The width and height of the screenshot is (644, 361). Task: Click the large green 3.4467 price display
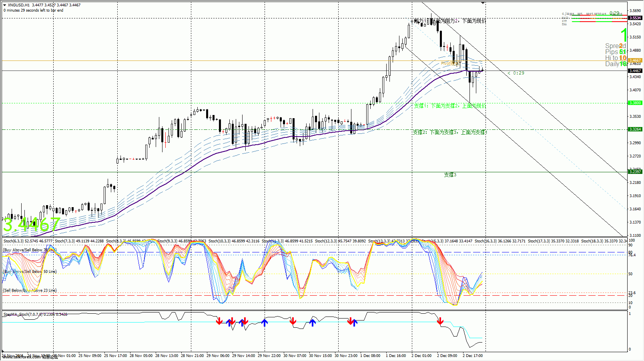(x=32, y=225)
